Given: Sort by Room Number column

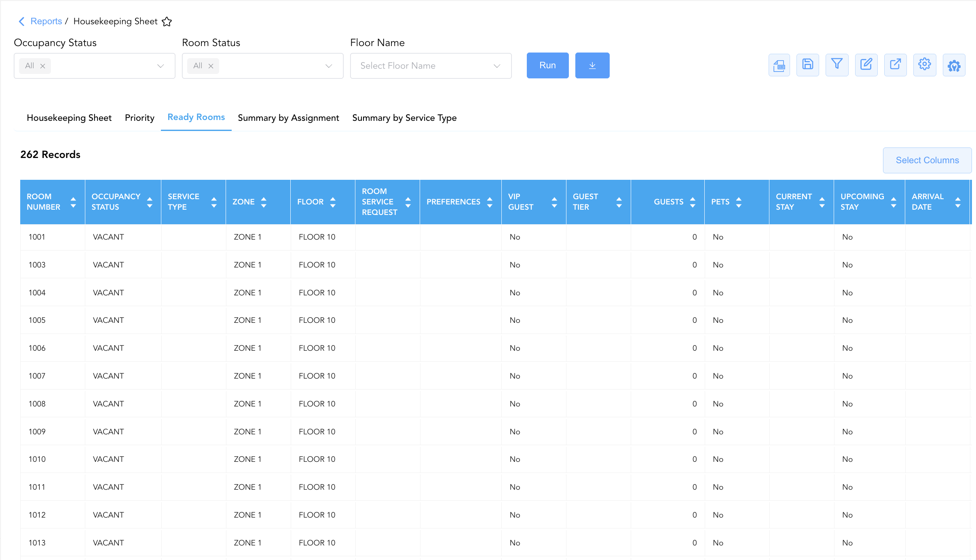Looking at the screenshot, I should [x=73, y=202].
